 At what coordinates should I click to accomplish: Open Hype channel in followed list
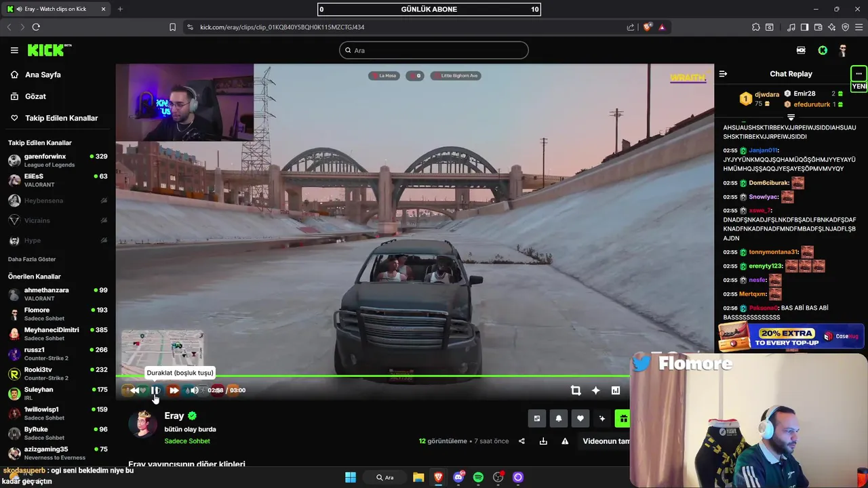coord(58,241)
